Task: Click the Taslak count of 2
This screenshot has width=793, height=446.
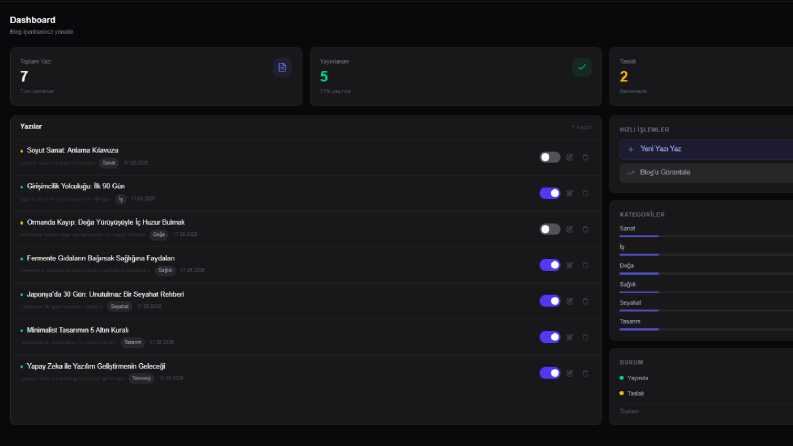Action: (624, 77)
